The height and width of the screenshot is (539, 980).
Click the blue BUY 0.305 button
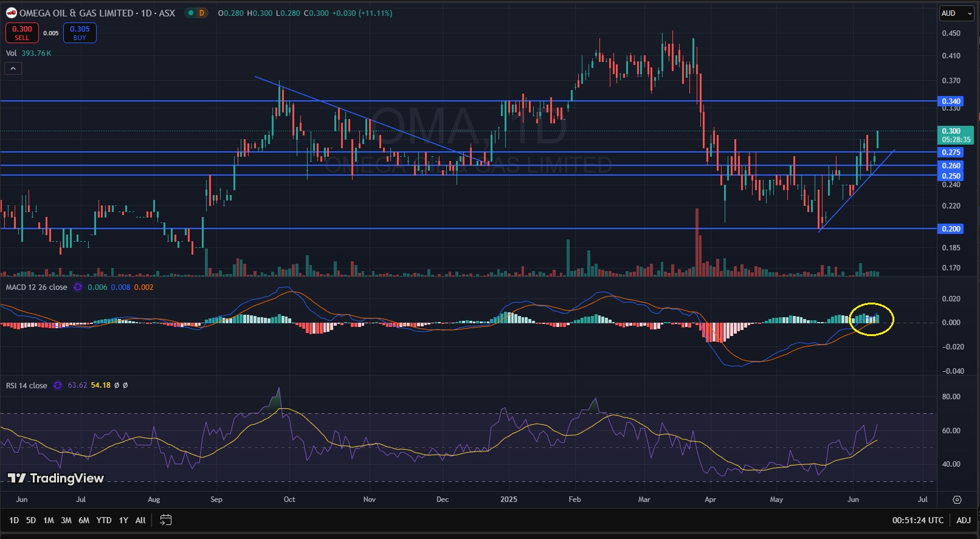[x=80, y=33]
